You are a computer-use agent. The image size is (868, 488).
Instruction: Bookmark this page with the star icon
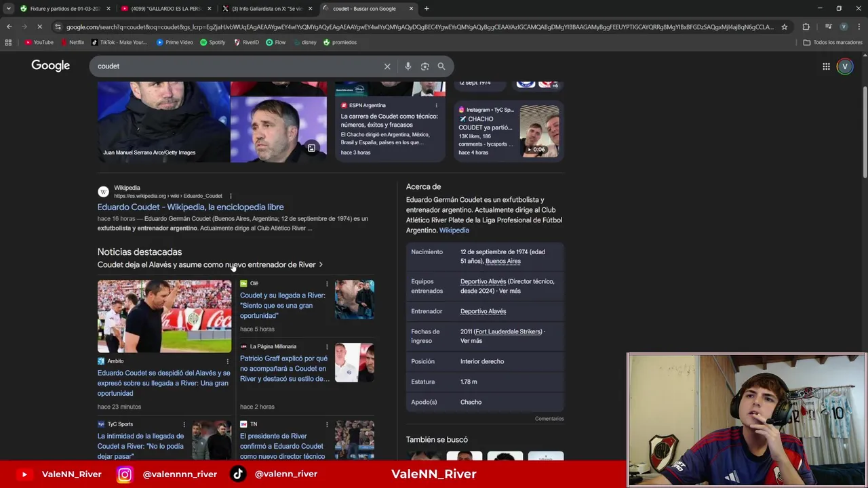point(784,27)
